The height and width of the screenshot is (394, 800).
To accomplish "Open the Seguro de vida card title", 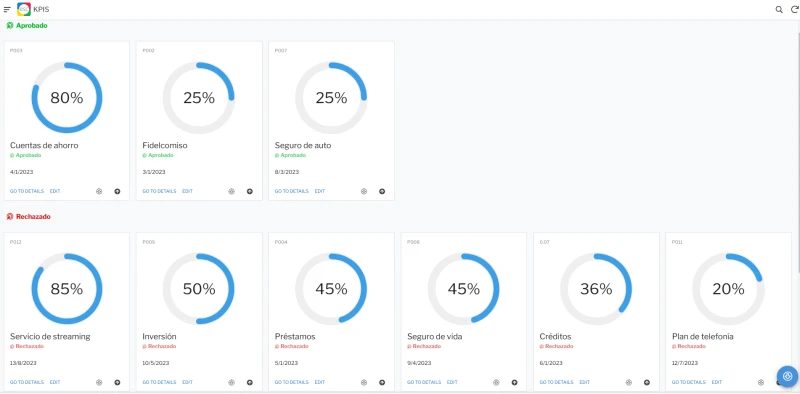I will tap(435, 337).
